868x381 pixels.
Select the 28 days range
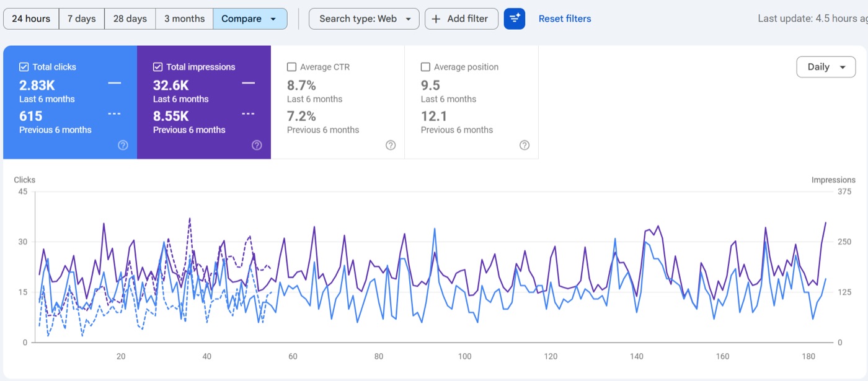pyautogui.click(x=130, y=19)
